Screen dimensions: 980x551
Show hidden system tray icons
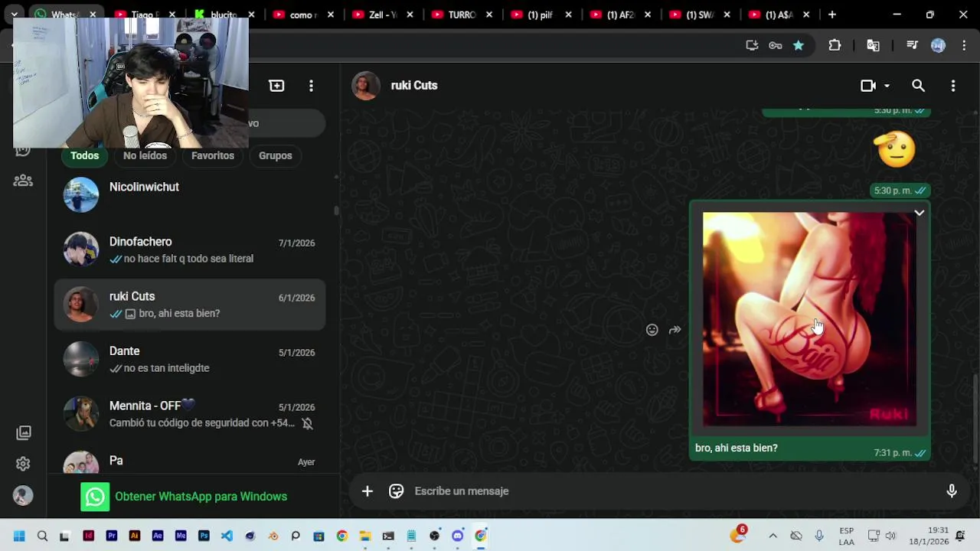(773, 536)
